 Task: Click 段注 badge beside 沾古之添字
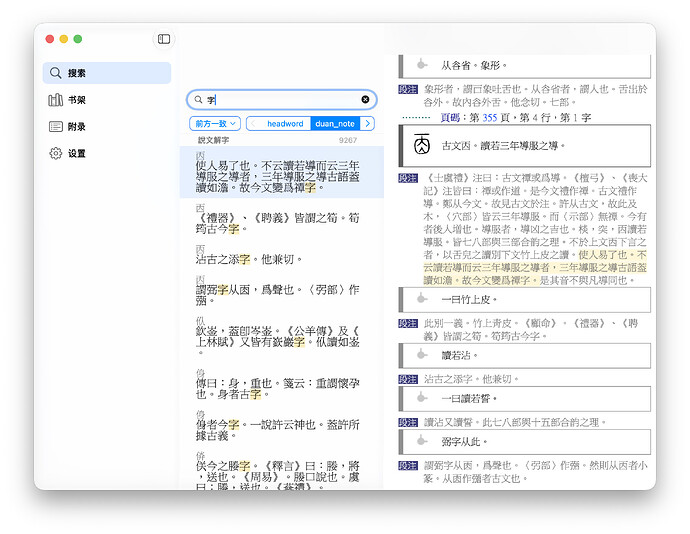point(407,379)
